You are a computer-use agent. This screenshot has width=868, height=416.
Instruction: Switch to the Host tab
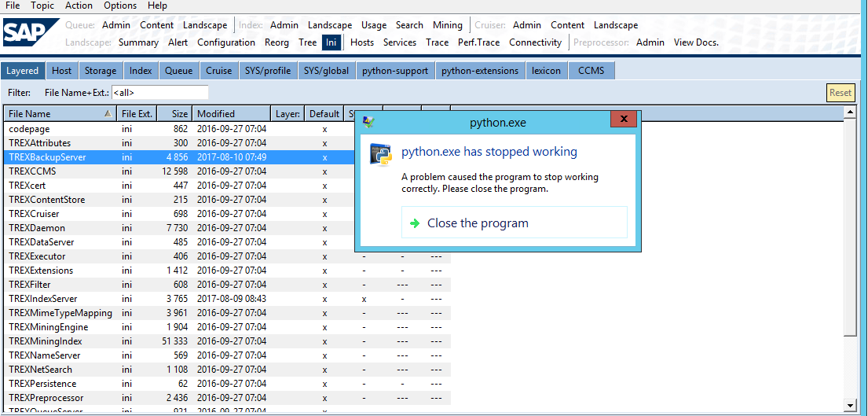[x=61, y=70]
